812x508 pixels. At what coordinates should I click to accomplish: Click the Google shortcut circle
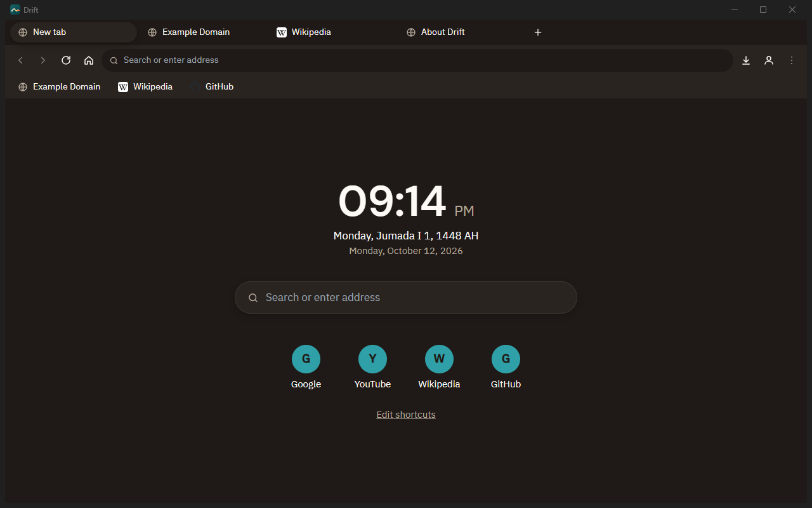coord(306,359)
